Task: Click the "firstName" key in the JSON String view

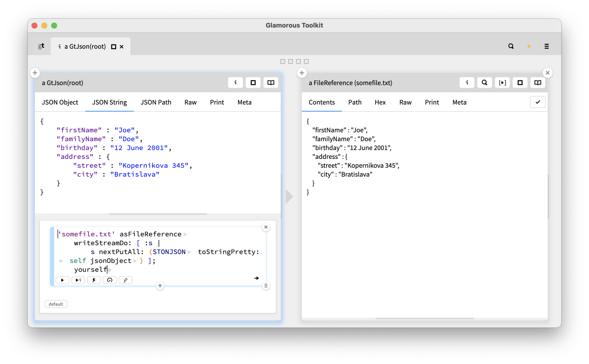Action: (x=79, y=130)
